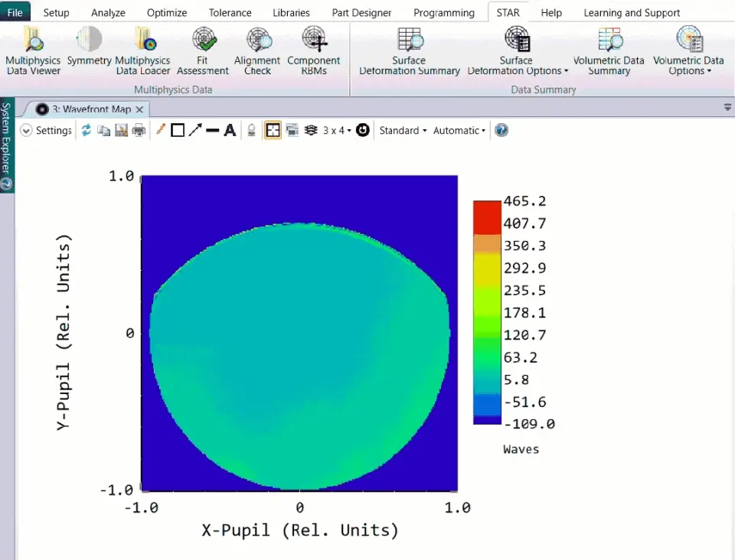The height and width of the screenshot is (560, 735).
Task: Open the Volumetric Data Summary
Action: (609, 50)
